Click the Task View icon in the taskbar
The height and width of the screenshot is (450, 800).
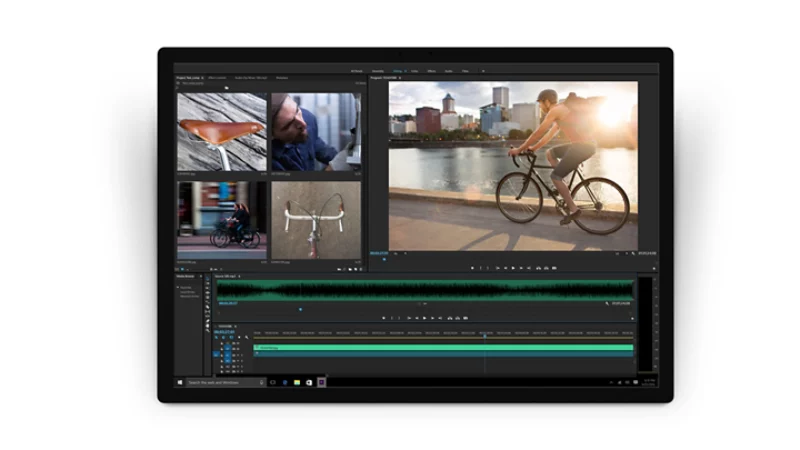pos(273,382)
